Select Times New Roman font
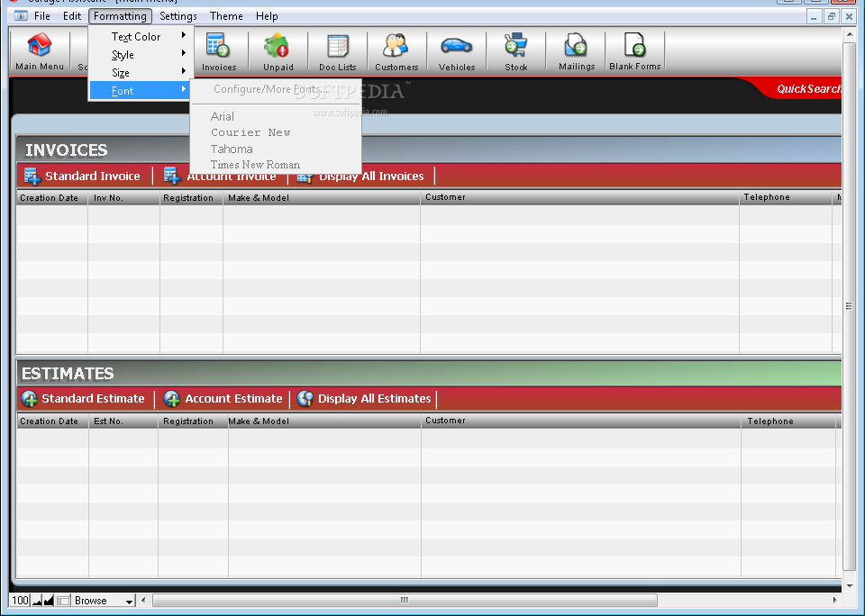 tap(276, 164)
